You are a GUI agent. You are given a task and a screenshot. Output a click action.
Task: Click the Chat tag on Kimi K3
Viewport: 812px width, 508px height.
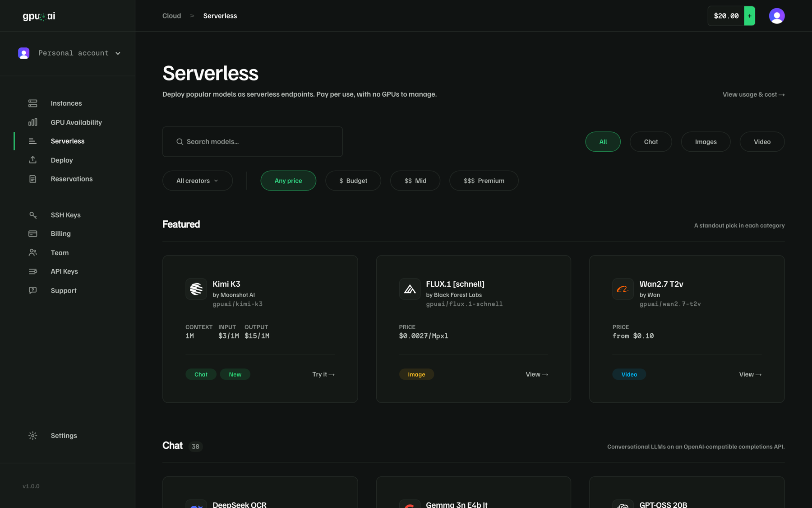(x=201, y=374)
